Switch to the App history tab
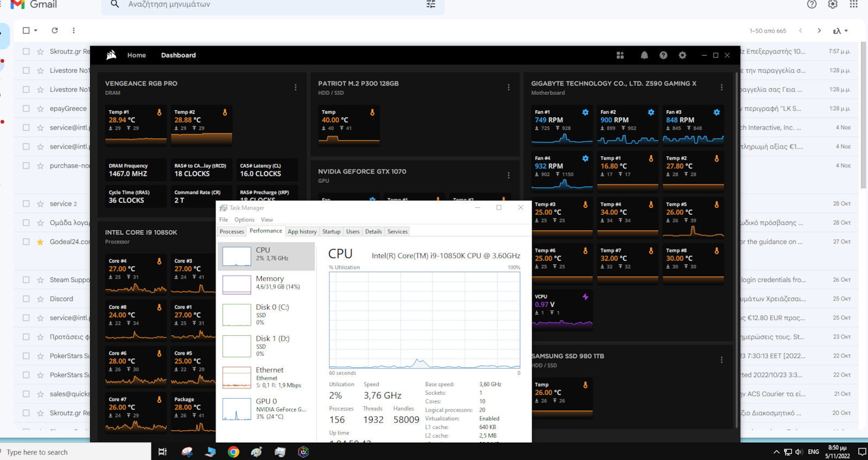 pyautogui.click(x=302, y=232)
